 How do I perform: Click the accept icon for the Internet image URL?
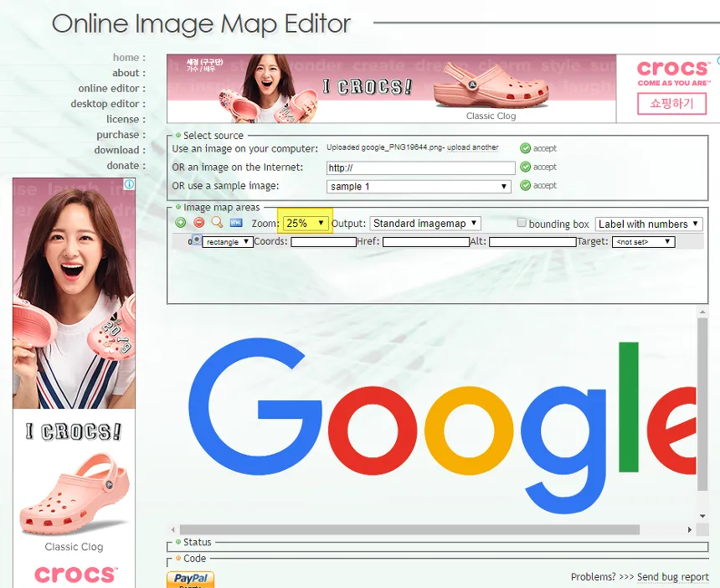[x=525, y=167]
